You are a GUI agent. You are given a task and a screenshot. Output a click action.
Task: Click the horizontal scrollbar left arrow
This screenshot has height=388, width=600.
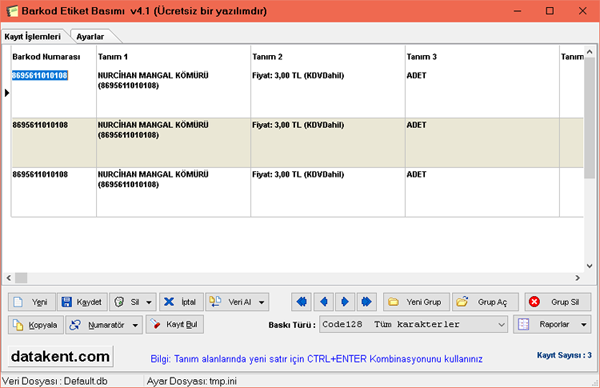tap(9, 278)
